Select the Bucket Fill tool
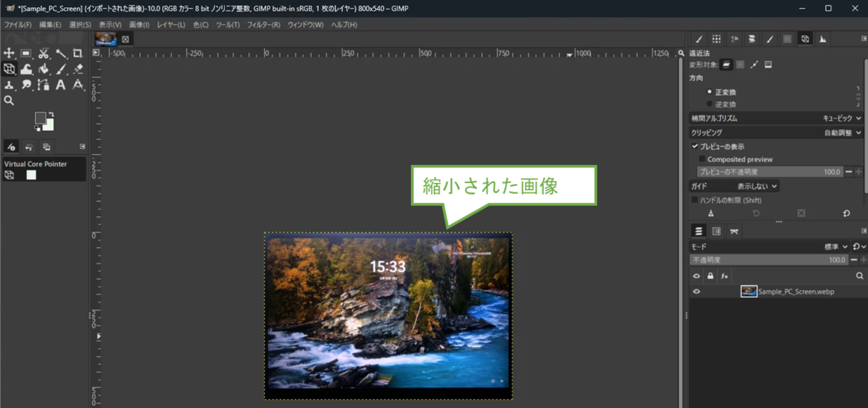Viewport: 868px width, 408px height. point(43,69)
